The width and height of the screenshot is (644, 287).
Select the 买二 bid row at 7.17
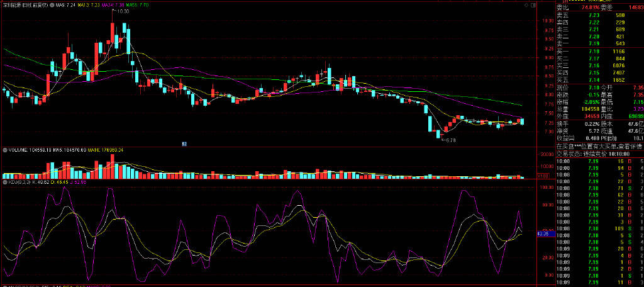pyautogui.click(x=599, y=59)
